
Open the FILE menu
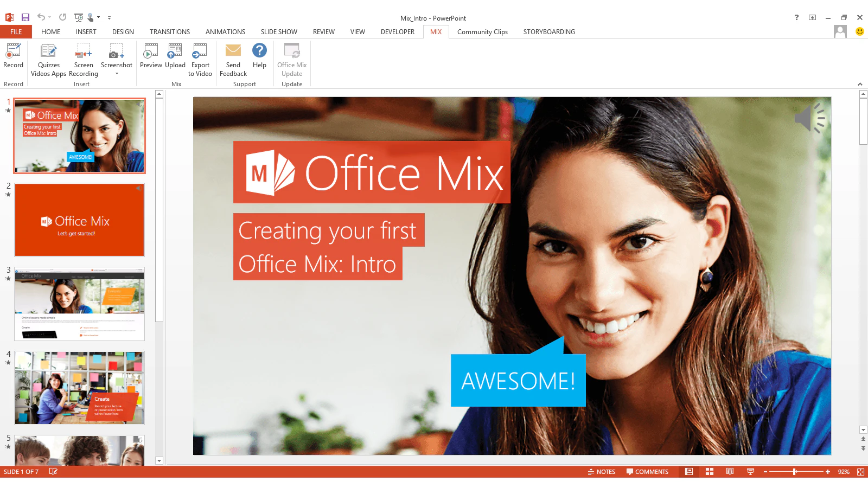coord(16,31)
